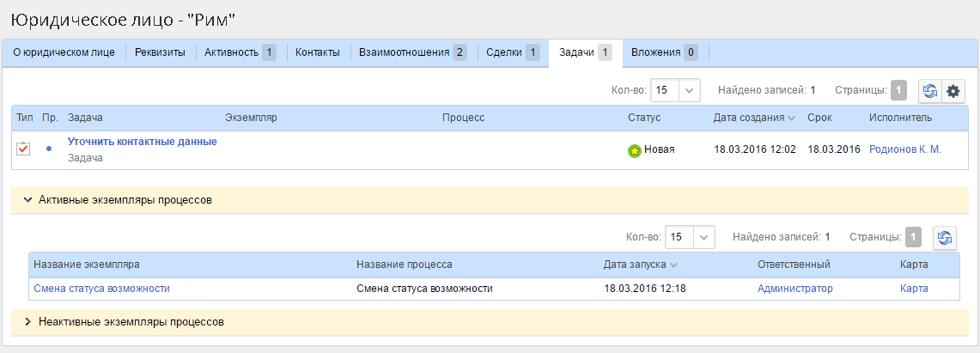Open tasks table settings gear
Image resolution: width=980 pixels, height=353 pixels.
pyautogui.click(x=953, y=91)
